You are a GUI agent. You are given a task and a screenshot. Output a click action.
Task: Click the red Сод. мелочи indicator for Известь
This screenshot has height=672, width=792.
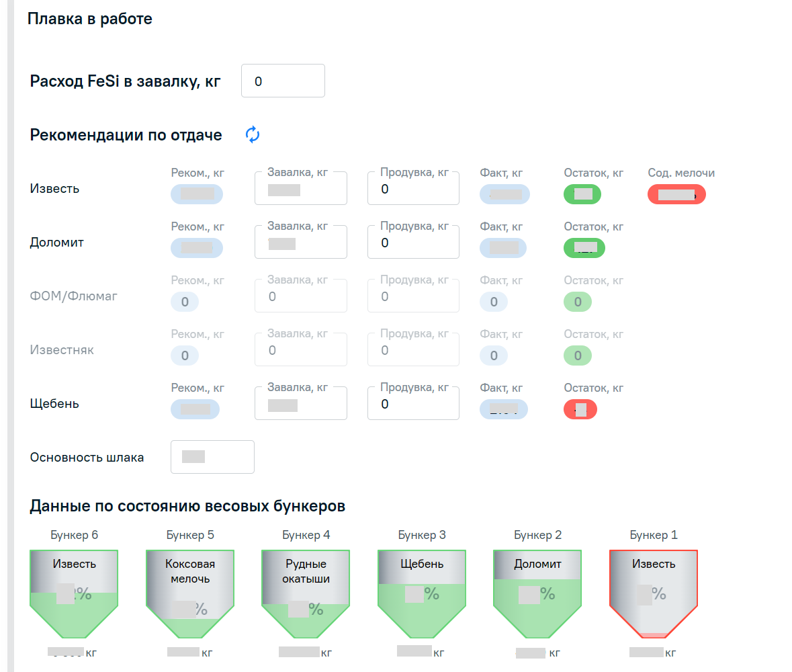pos(676,194)
